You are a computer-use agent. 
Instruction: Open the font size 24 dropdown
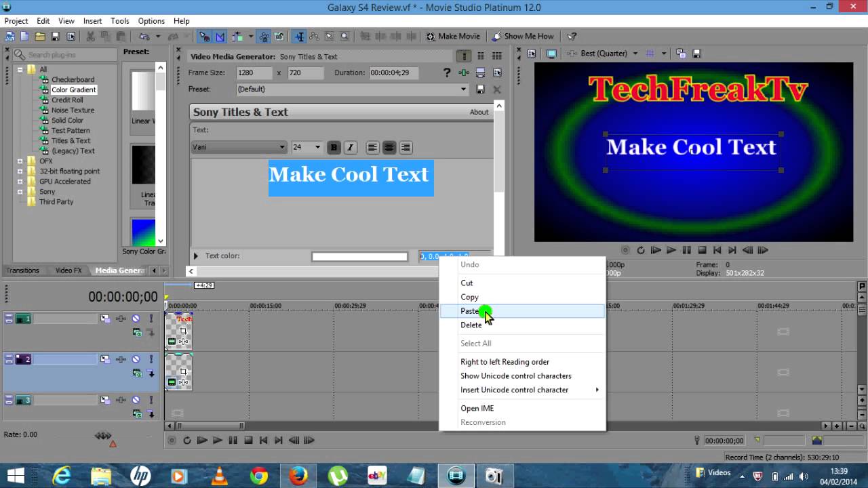click(x=317, y=147)
